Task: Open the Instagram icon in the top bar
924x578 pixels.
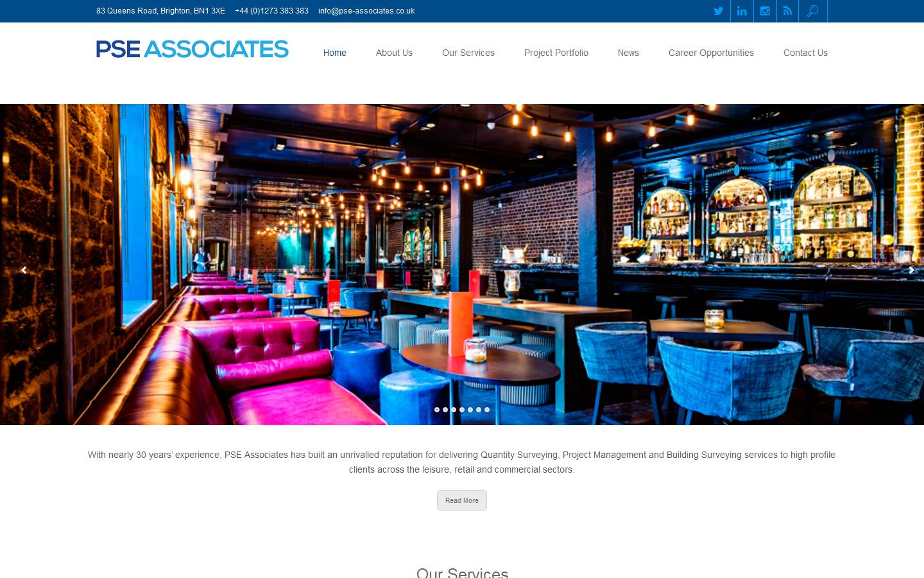Action: click(x=765, y=11)
